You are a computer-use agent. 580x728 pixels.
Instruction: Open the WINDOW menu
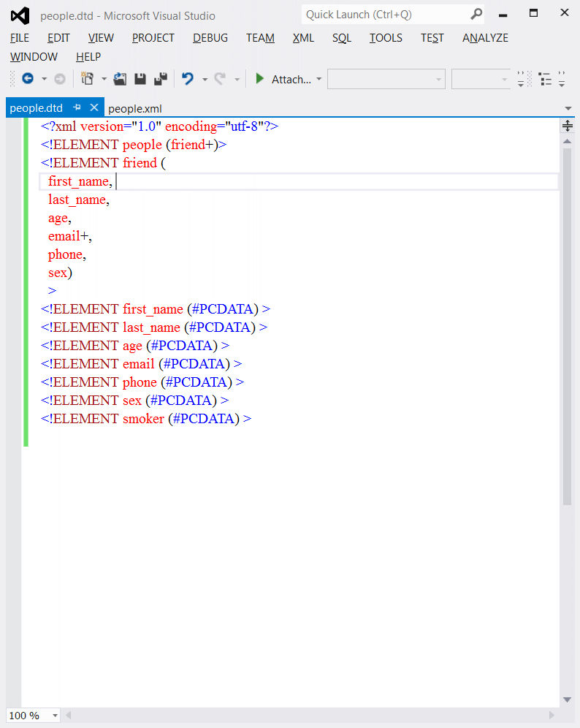click(34, 57)
